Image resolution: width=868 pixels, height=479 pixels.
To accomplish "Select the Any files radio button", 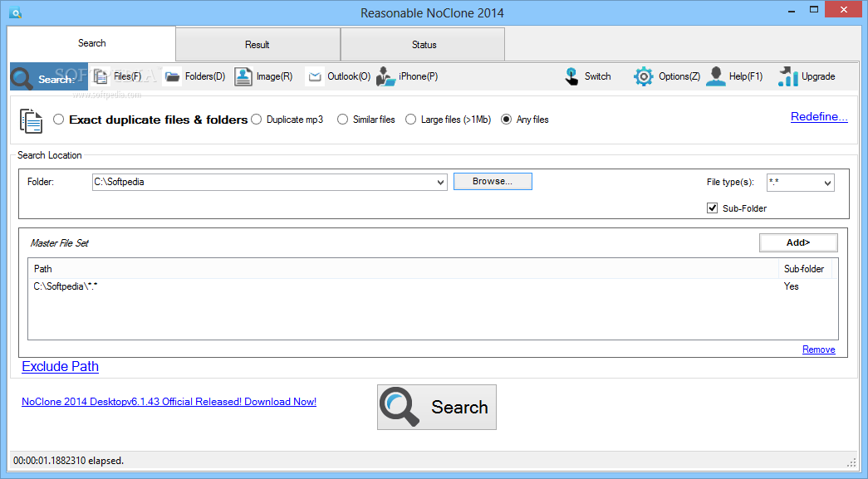I will pos(506,120).
